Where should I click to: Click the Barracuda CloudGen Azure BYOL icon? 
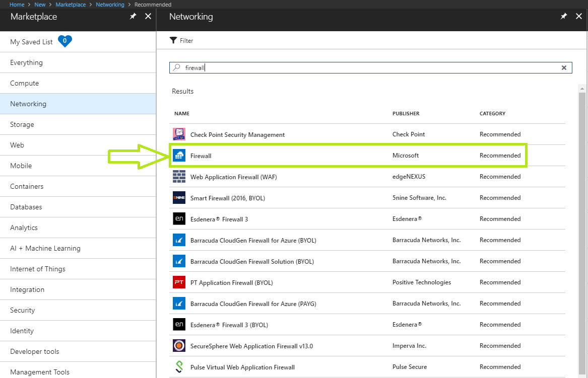coord(179,240)
